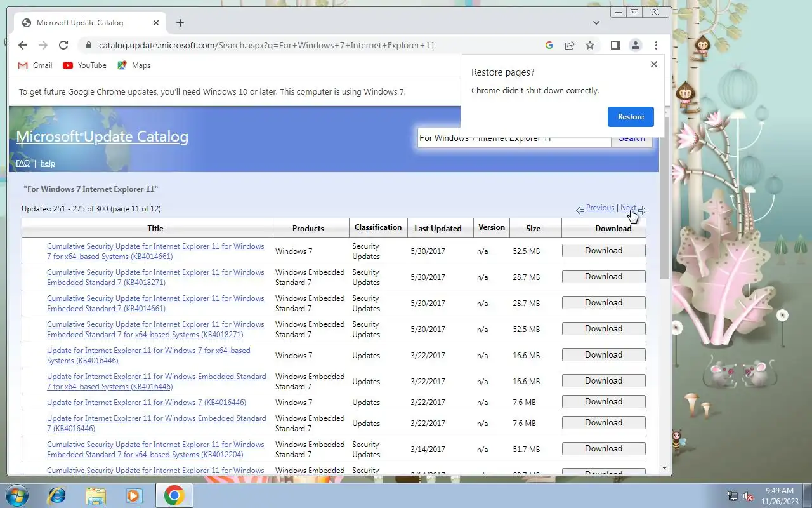This screenshot has height=508, width=812.
Task: Open Embedded Standard 7 x64 KB4018271 link
Action: [x=155, y=330]
